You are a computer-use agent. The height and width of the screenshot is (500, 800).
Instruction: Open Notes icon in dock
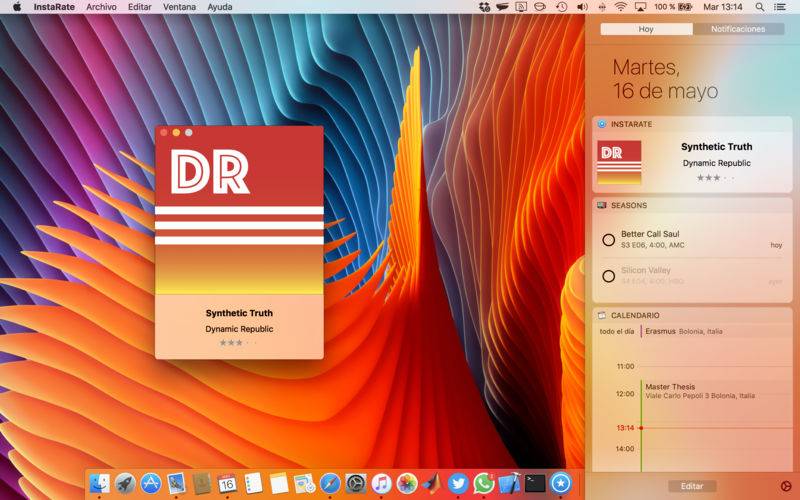[x=279, y=483]
